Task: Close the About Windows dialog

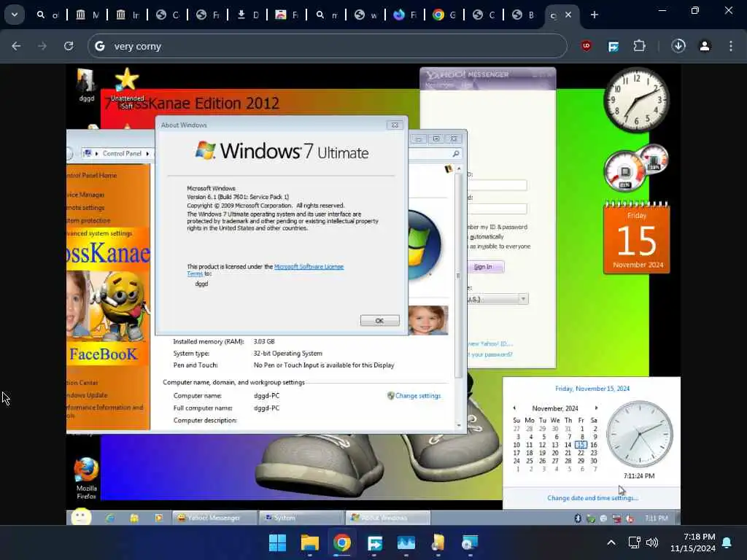Action: click(395, 125)
